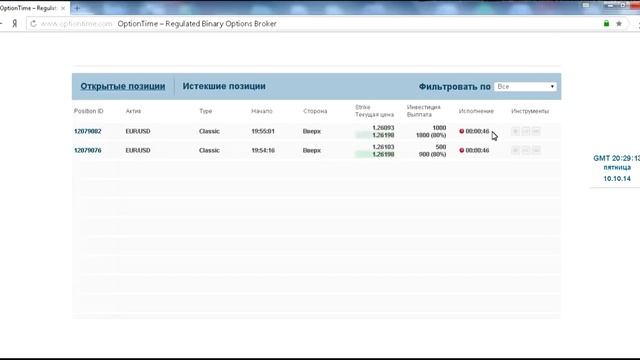Click the weekday label 'пятница'

617,167
